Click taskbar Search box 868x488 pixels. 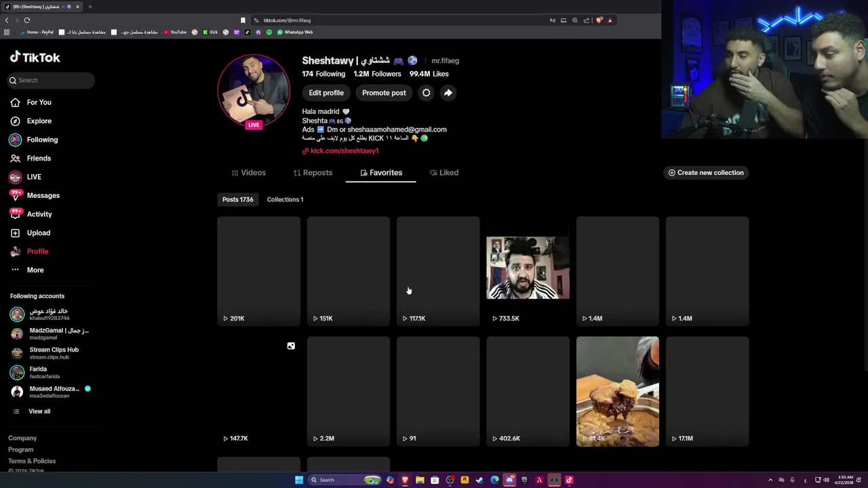[x=344, y=480]
